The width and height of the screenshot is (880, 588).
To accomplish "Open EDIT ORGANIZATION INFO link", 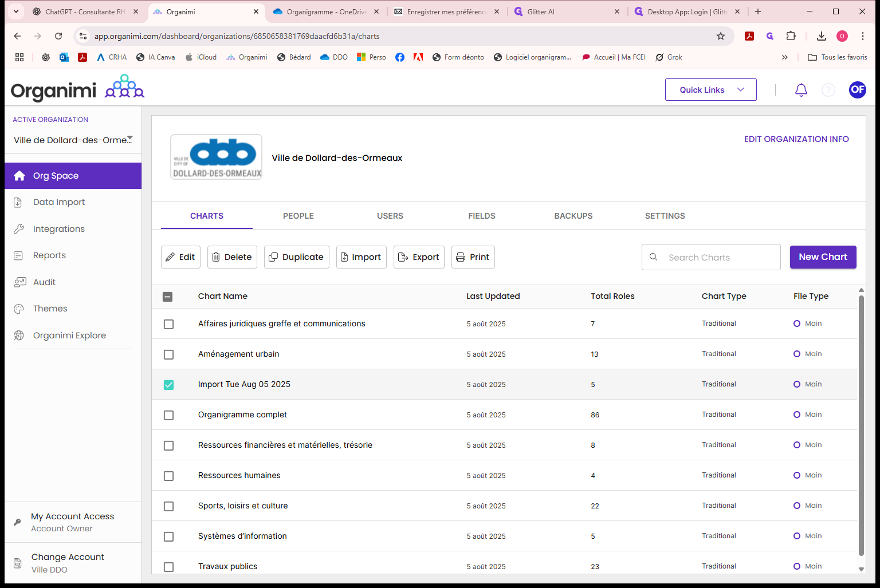I will click(x=796, y=139).
